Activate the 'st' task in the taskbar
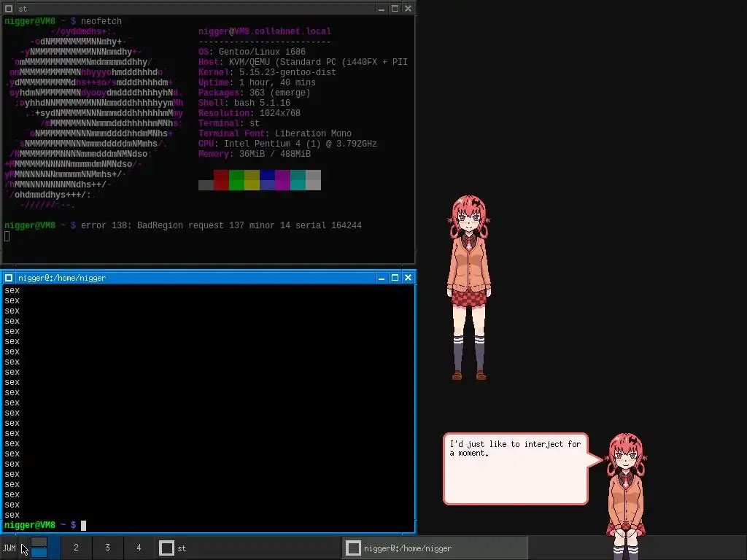Viewport: 747px width, 560px height. tap(248, 548)
